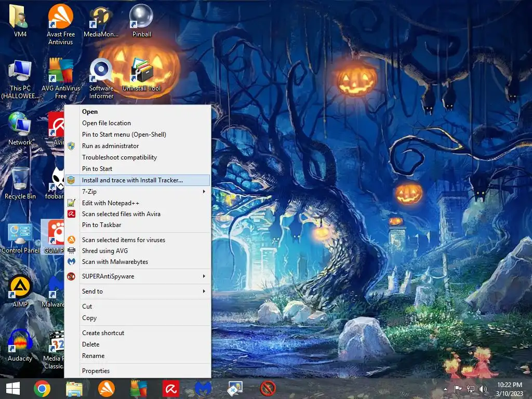The image size is (532, 399).
Task: Open Media Player Classic desktop shortcut
Action: 54,350
